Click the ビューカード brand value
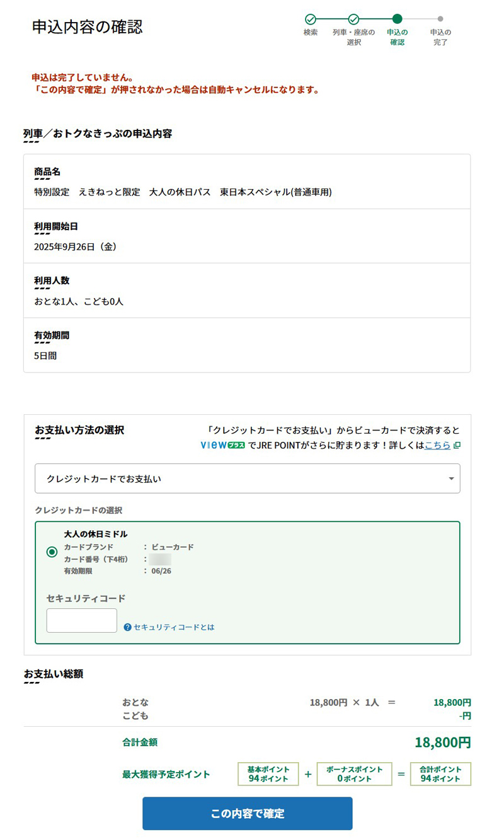Image resolution: width=504 pixels, height=839 pixels. 173,547
